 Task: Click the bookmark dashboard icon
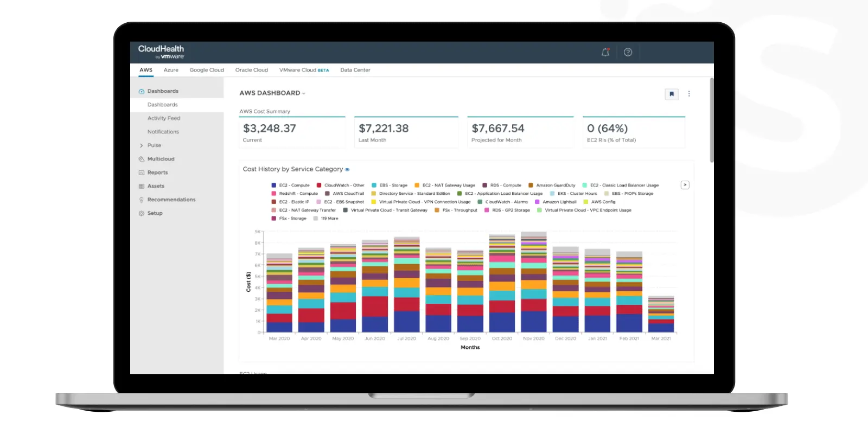672,94
